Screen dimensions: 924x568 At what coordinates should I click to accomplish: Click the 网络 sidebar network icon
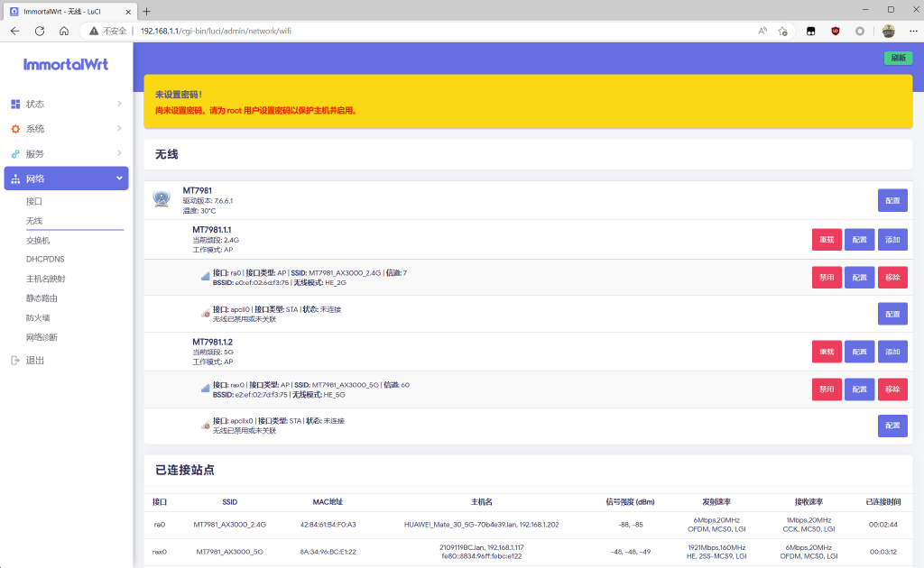[14, 178]
